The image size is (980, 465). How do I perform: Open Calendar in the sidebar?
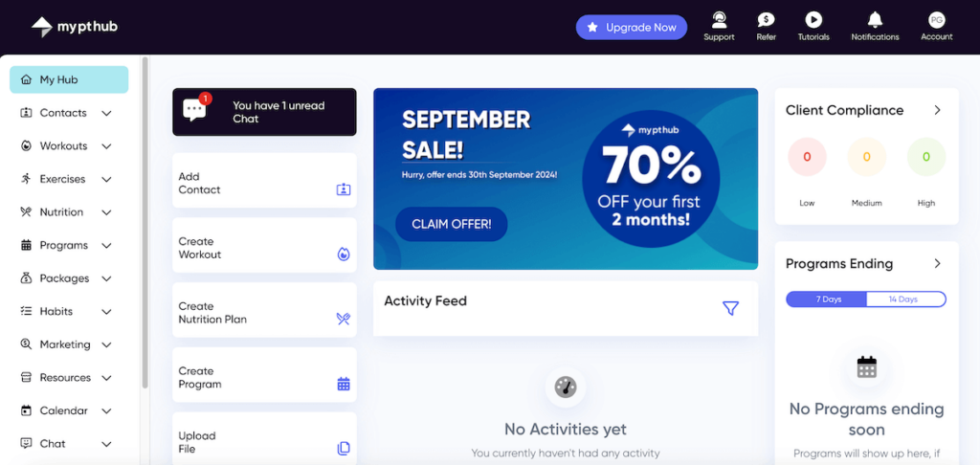click(x=63, y=410)
